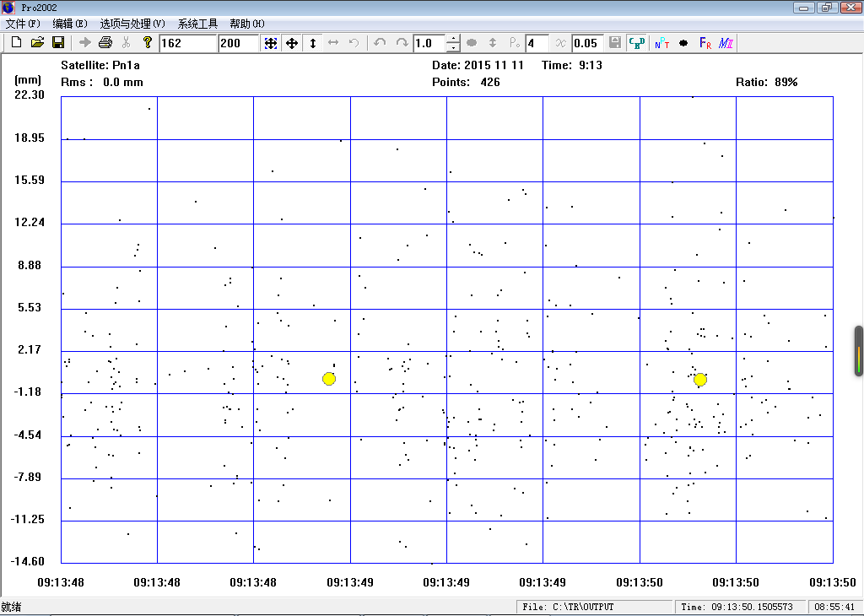
Task: Click the input field showing 1.0
Action: coord(429,43)
